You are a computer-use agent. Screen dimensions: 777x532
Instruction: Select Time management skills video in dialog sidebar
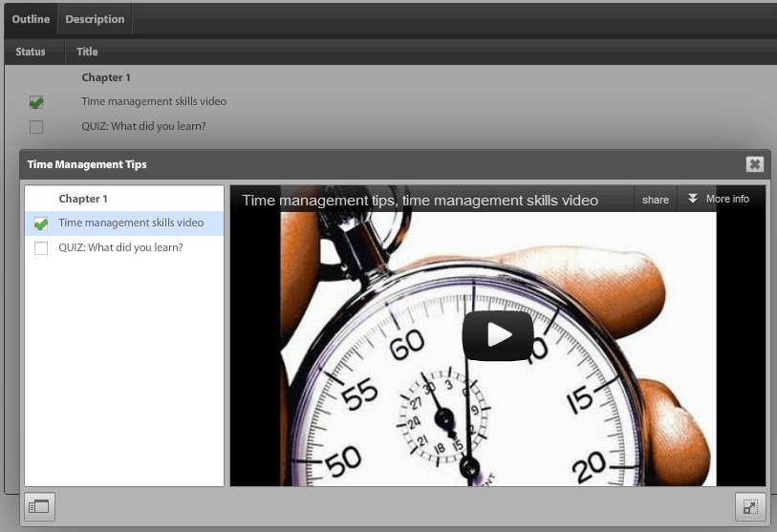pos(124,223)
